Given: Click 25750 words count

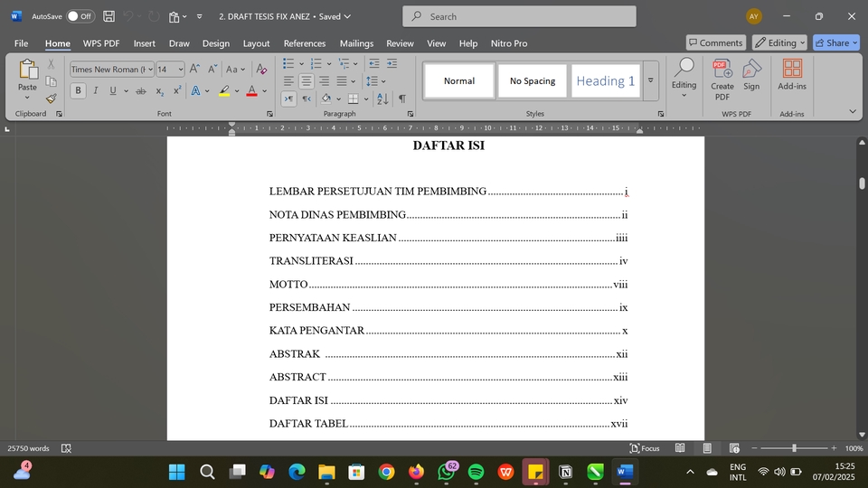Looking at the screenshot, I should [28, 448].
